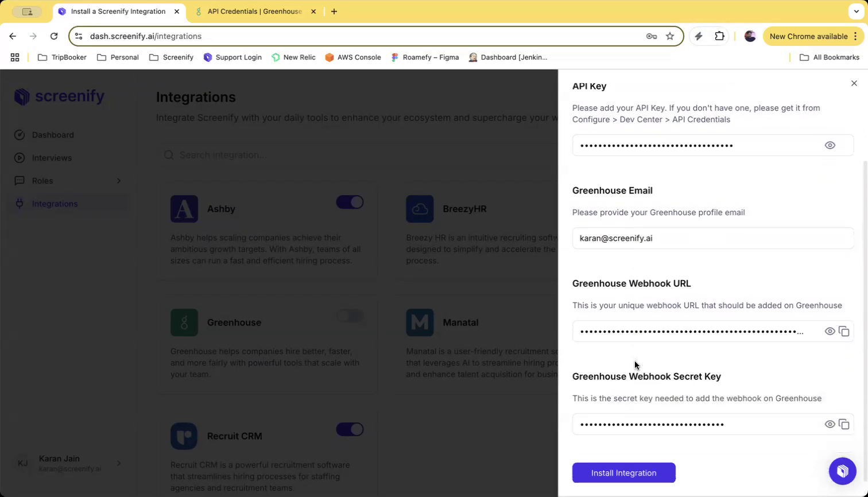Go back in browser history

(13, 36)
